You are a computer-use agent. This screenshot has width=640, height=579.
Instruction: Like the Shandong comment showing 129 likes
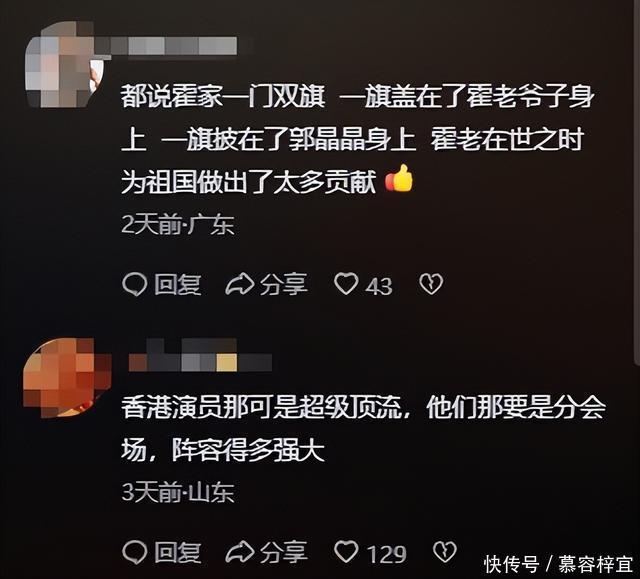coord(346,552)
